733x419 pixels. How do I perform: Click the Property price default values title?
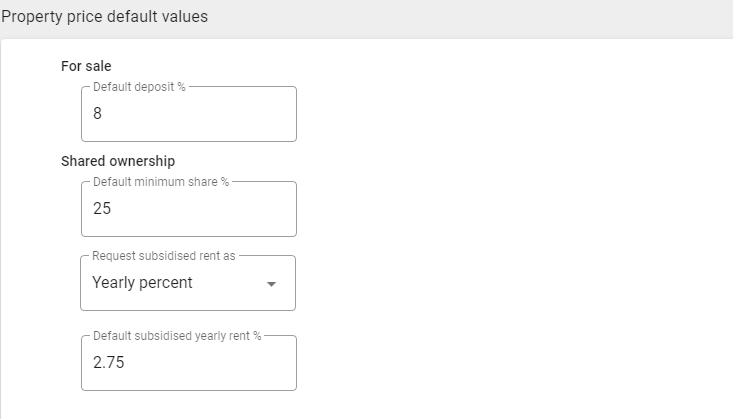click(x=104, y=16)
